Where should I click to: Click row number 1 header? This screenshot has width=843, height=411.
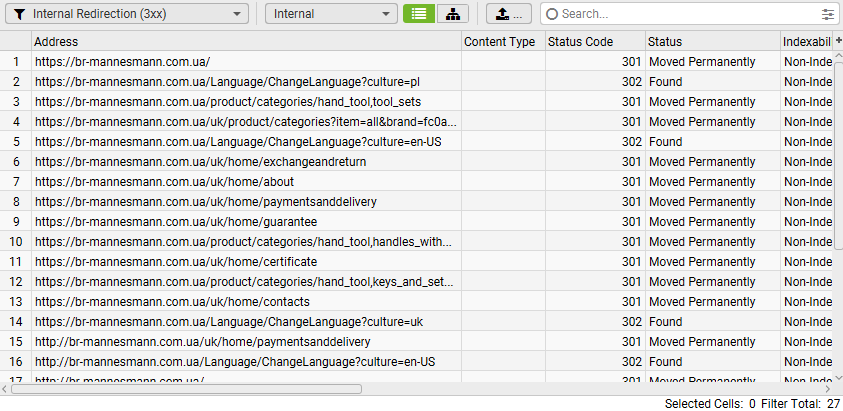[16, 62]
